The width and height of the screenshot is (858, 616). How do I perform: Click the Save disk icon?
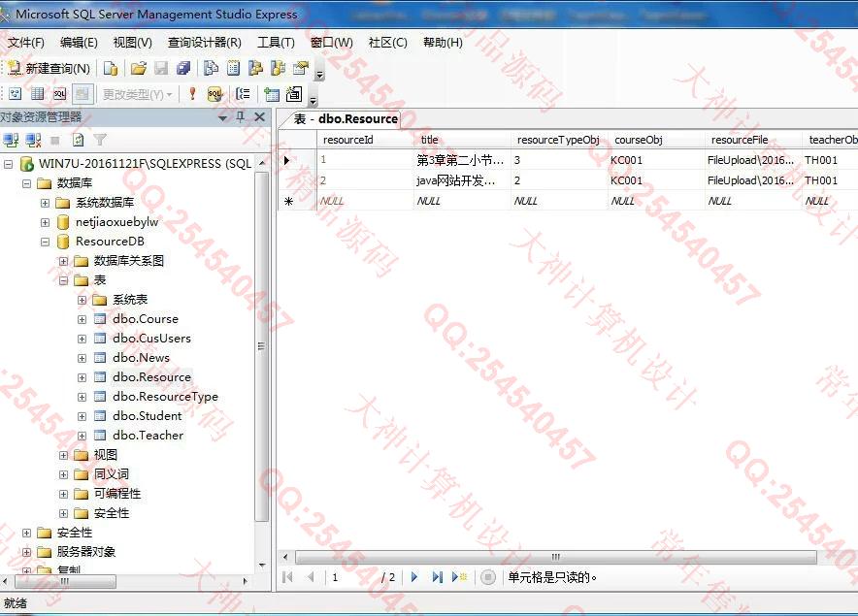161,68
